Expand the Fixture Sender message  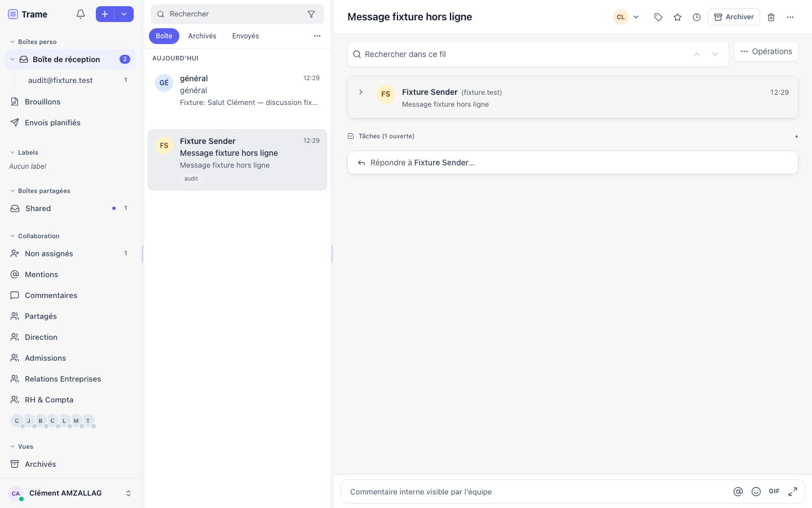361,92
